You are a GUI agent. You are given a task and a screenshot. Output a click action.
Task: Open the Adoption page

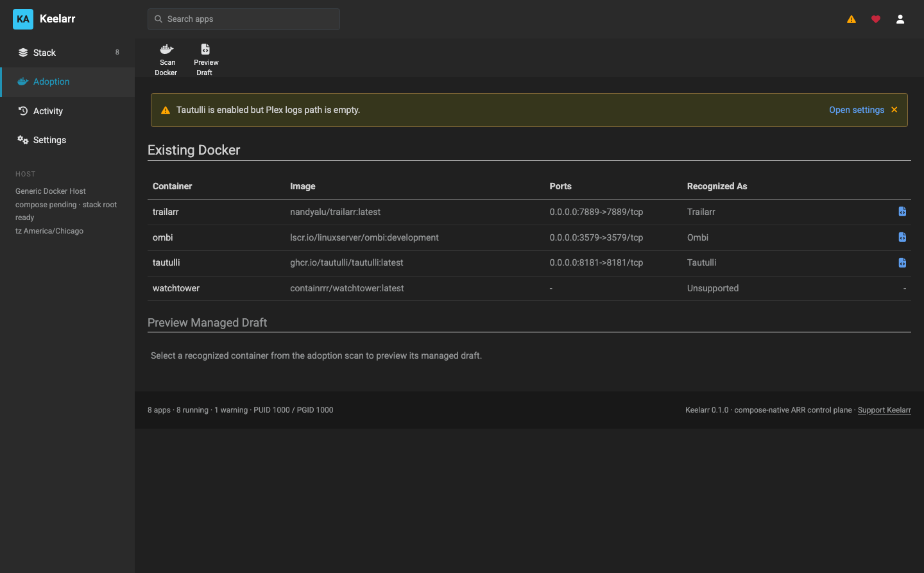pyautogui.click(x=67, y=82)
